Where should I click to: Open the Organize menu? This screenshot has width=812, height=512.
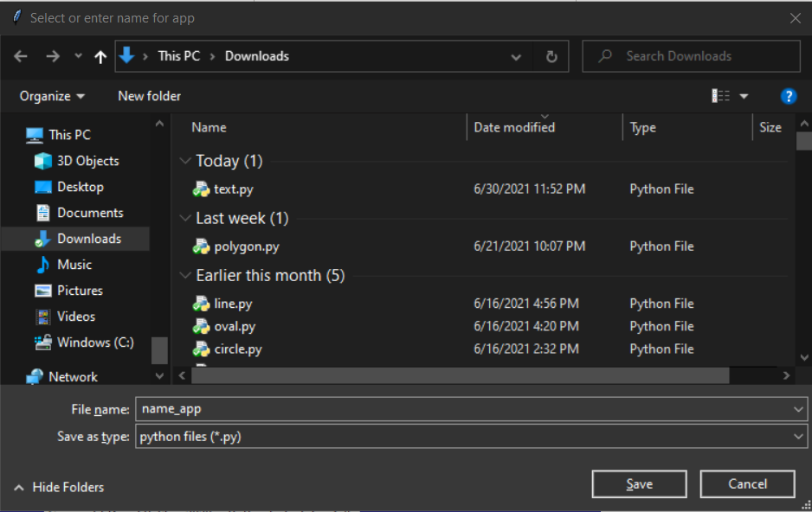point(52,96)
